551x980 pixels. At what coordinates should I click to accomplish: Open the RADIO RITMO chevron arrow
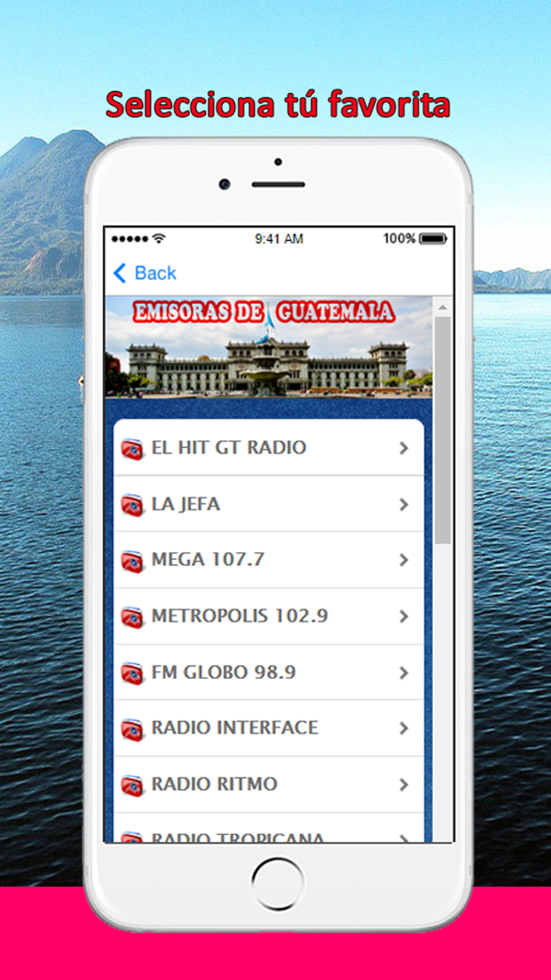[x=404, y=784]
